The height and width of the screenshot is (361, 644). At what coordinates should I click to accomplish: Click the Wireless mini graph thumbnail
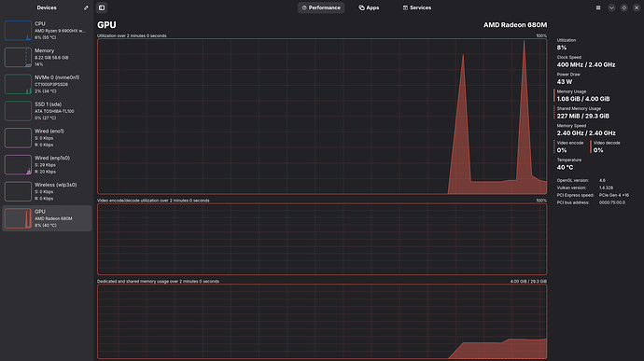[x=18, y=191]
